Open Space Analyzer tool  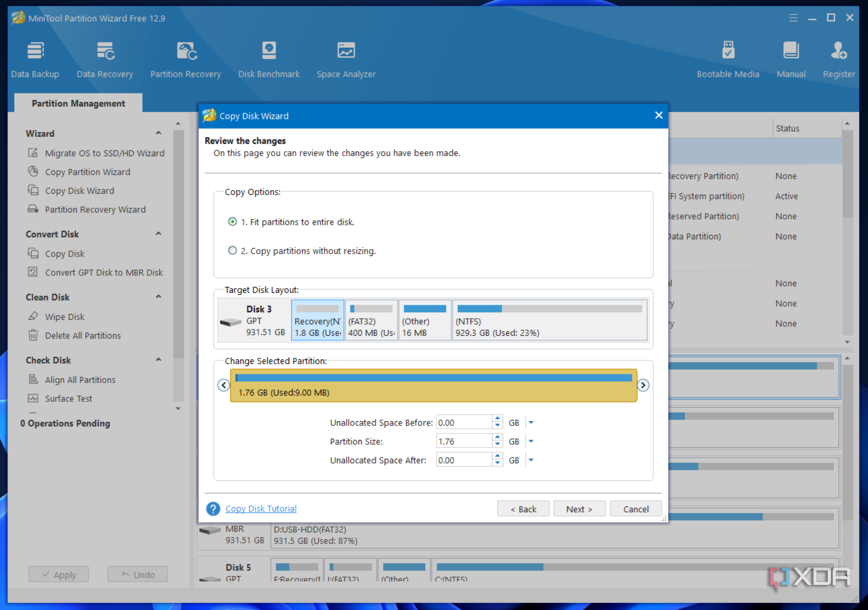pyautogui.click(x=346, y=60)
